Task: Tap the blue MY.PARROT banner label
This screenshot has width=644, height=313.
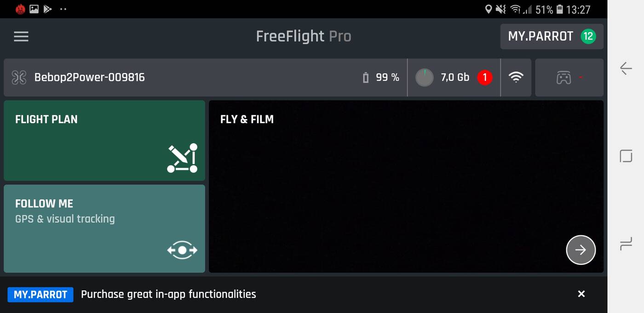Action: pos(40,295)
